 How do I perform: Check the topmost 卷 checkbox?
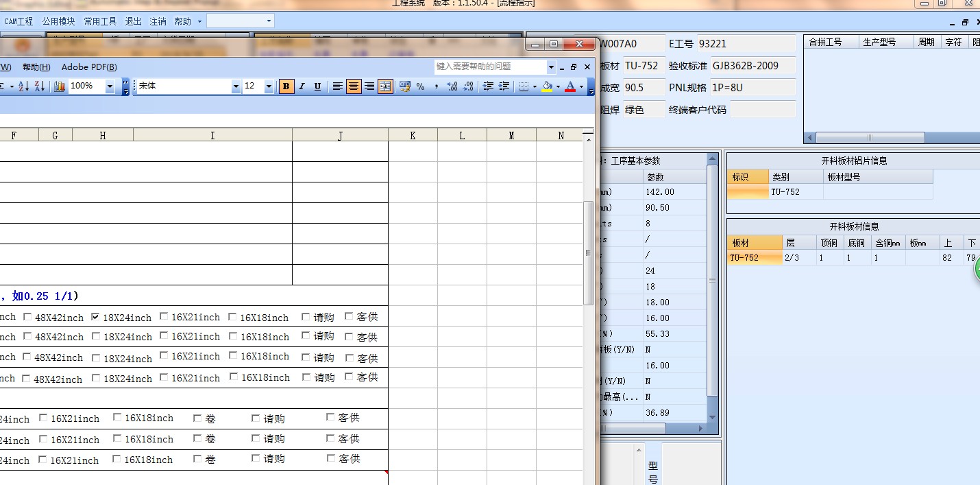[x=197, y=418]
